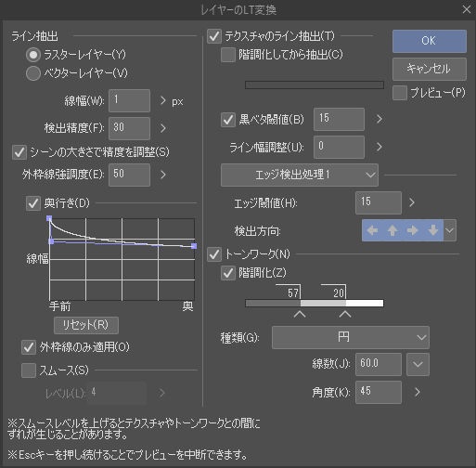Screen dimensions: 476x468
Task: Select ラスターレイヤー(Y) radio option
Action: [x=33, y=55]
